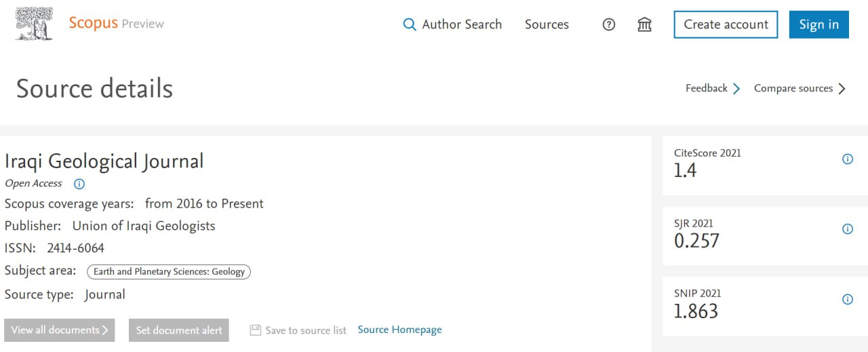
Task: Click View all documents button
Action: pyautogui.click(x=60, y=330)
